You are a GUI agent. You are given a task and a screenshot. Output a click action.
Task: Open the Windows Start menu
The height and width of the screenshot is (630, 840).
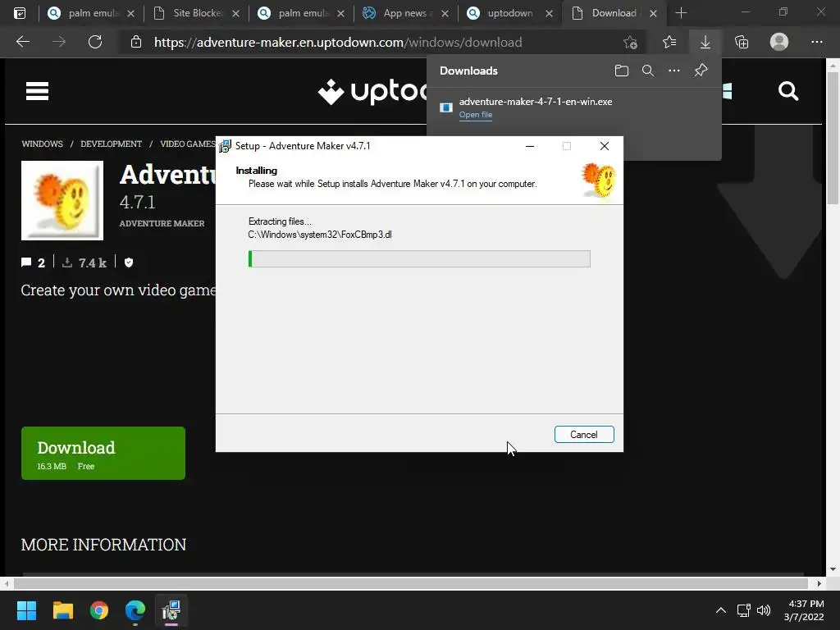26,610
